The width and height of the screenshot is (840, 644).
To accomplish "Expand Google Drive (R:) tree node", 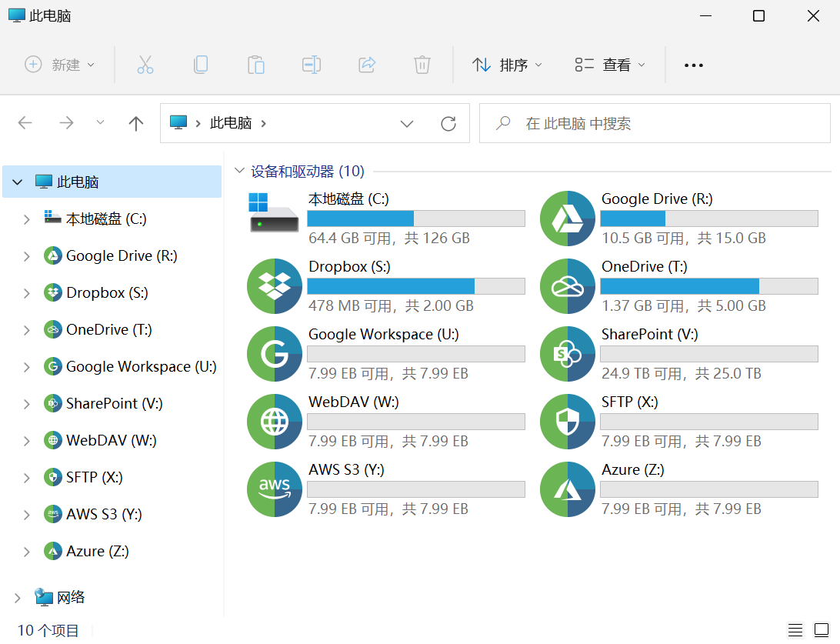I will [x=26, y=256].
